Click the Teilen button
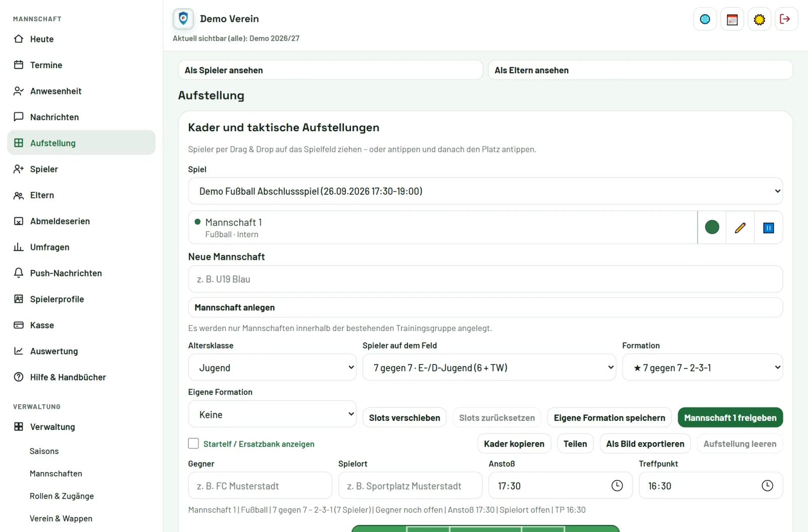This screenshot has height=532, width=808. [575, 444]
